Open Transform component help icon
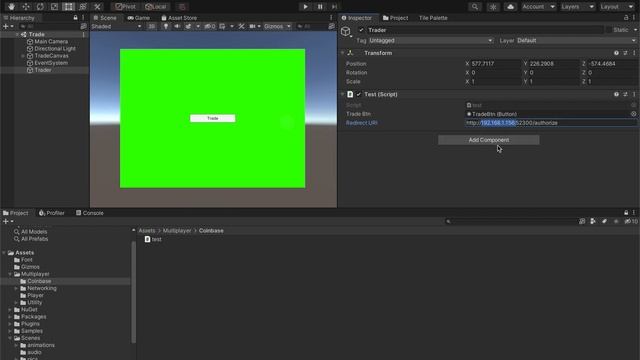640x360 pixels. [616, 53]
